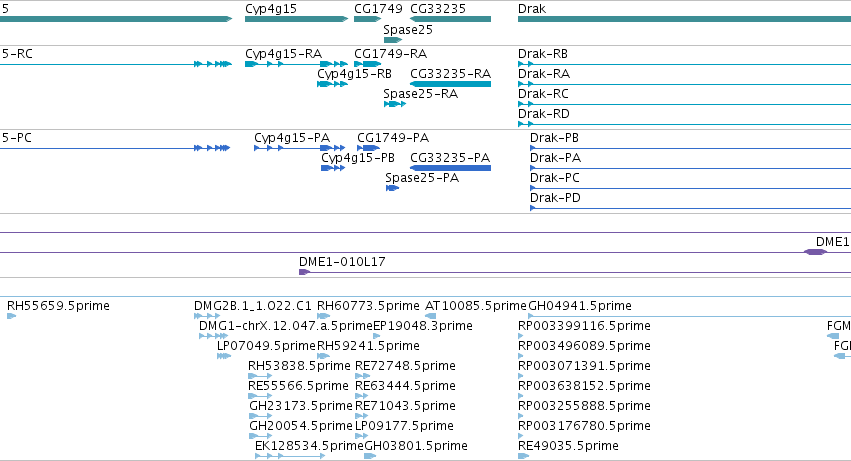Click the Drak-PC protein label
Screen dimensions: 851x461
coord(555,178)
